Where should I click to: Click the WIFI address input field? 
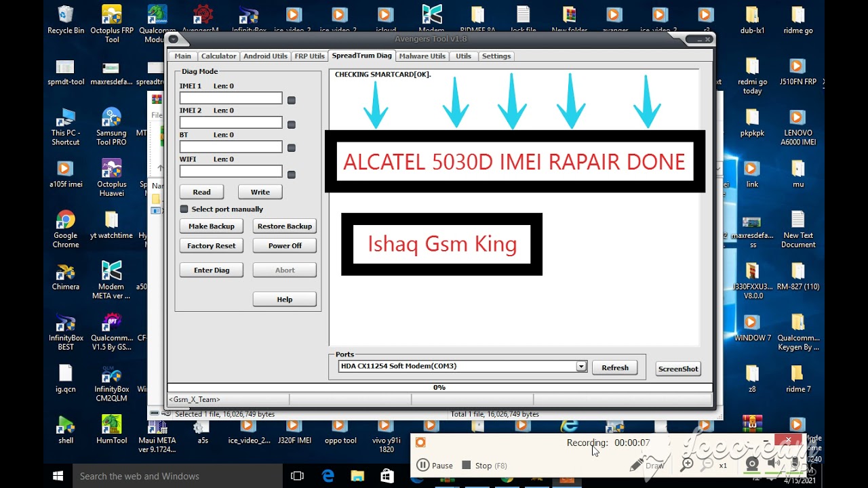tap(231, 171)
